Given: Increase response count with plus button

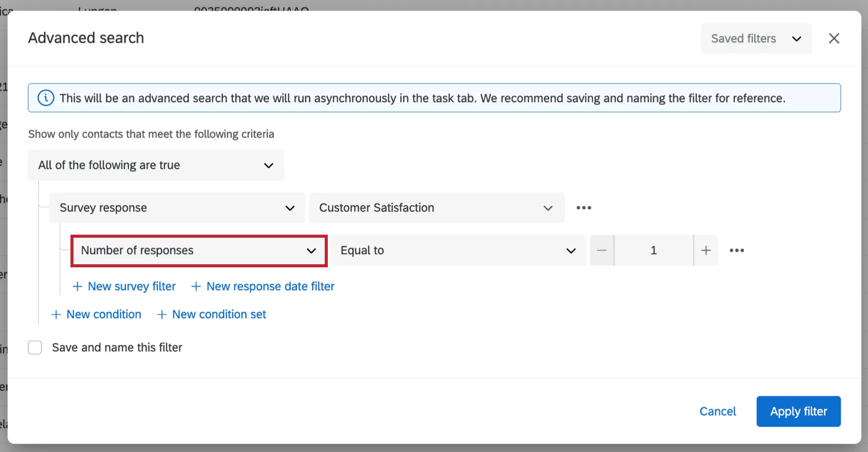Looking at the screenshot, I should [706, 250].
